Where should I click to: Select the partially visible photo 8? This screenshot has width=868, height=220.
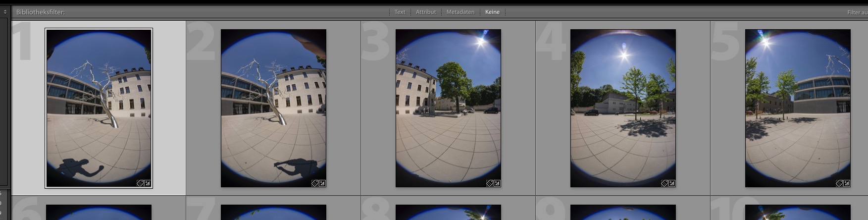[x=448, y=213]
